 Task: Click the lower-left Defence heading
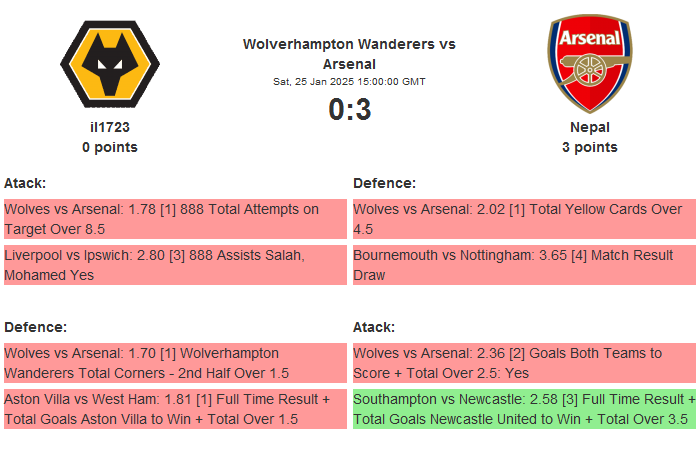(x=35, y=327)
